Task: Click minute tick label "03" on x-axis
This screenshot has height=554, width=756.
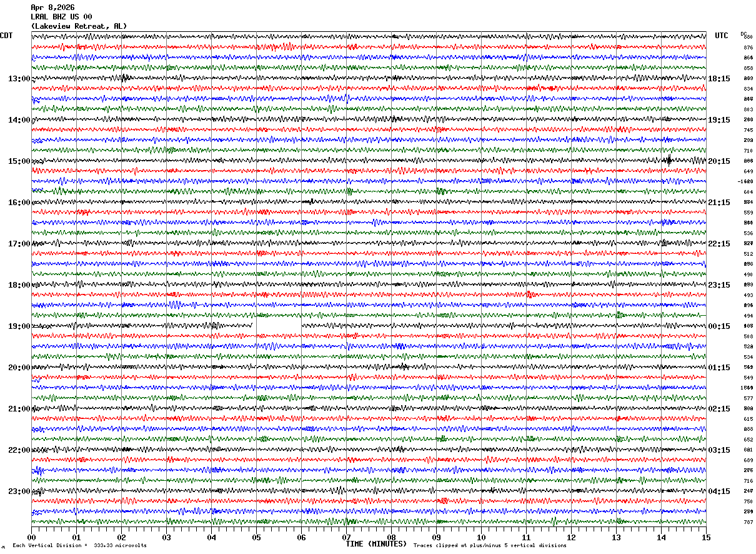Action: [166, 537]
